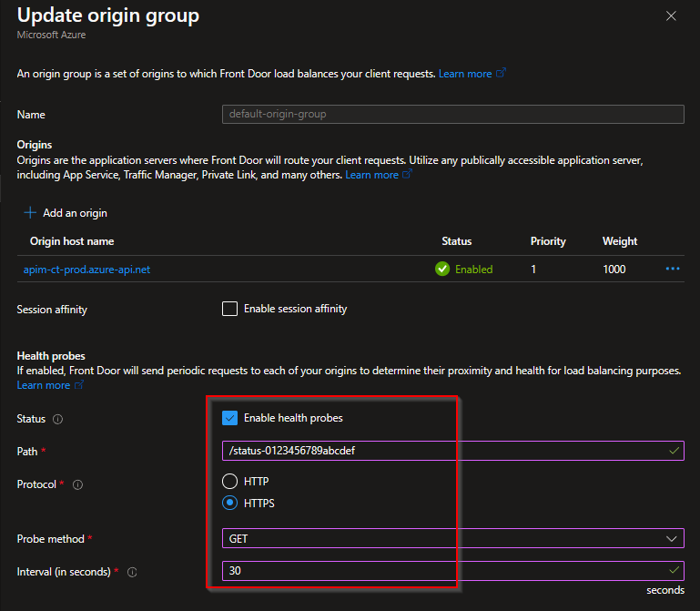Click the weight value 1000
Image resolution: width=700 pixels, height=611 pixels.
(x=614, y=270)
